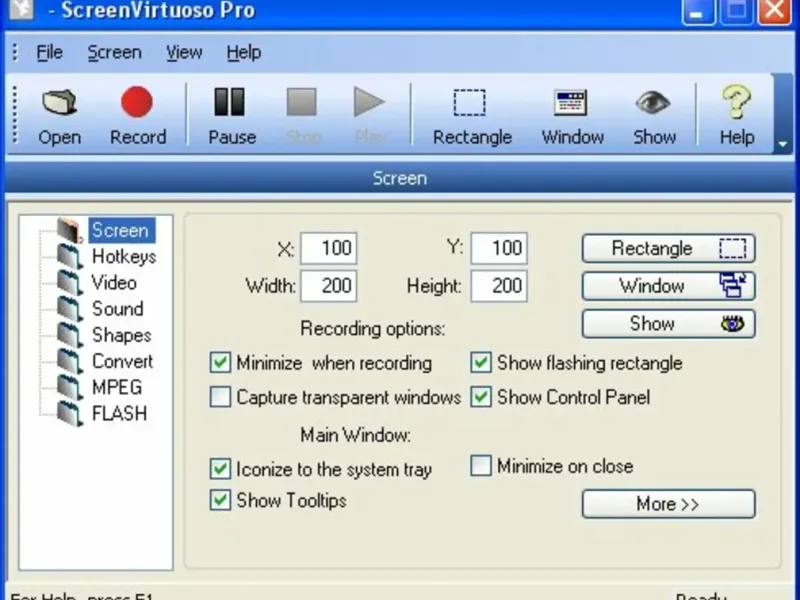
Task: Click the icon beside Convert
Action: coord(70,361)
